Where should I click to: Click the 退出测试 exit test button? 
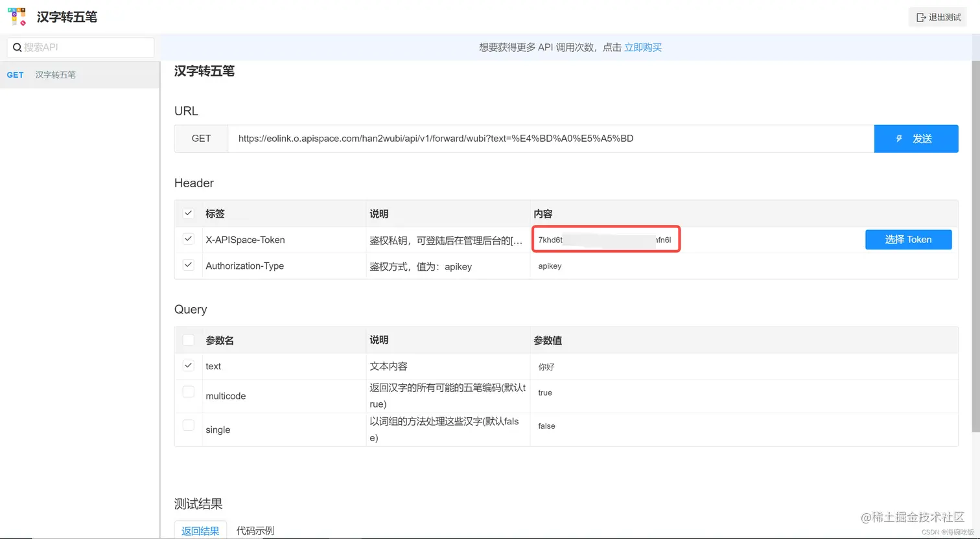click(x=938, y=17)
